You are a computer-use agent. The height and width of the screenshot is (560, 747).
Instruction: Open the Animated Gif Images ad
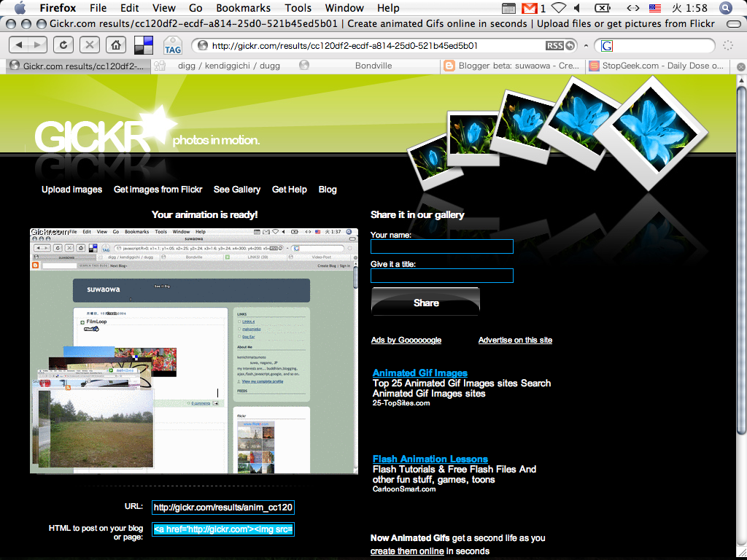click(x=419, y=373)
